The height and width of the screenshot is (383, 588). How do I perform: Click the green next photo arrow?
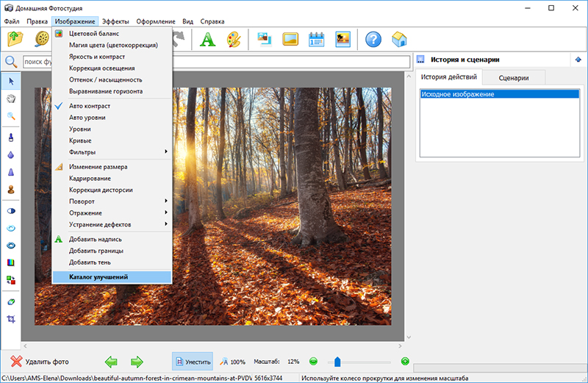[137, 361]
